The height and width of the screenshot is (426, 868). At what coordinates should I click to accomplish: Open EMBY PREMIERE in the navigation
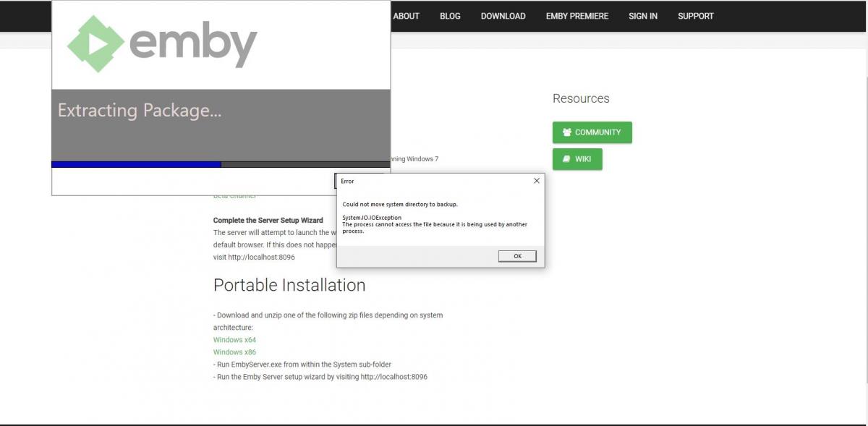[x=577, y=16]
